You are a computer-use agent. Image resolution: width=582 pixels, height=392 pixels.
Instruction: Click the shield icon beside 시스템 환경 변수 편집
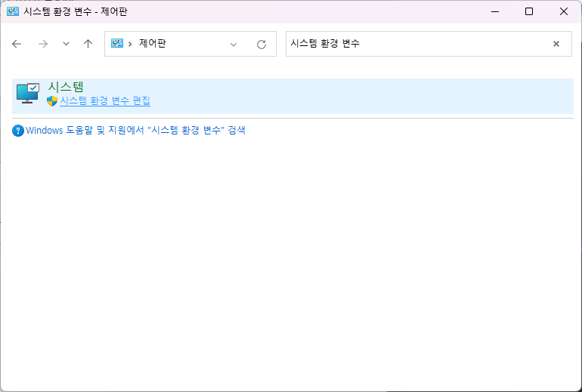click(x=52, y=101)
